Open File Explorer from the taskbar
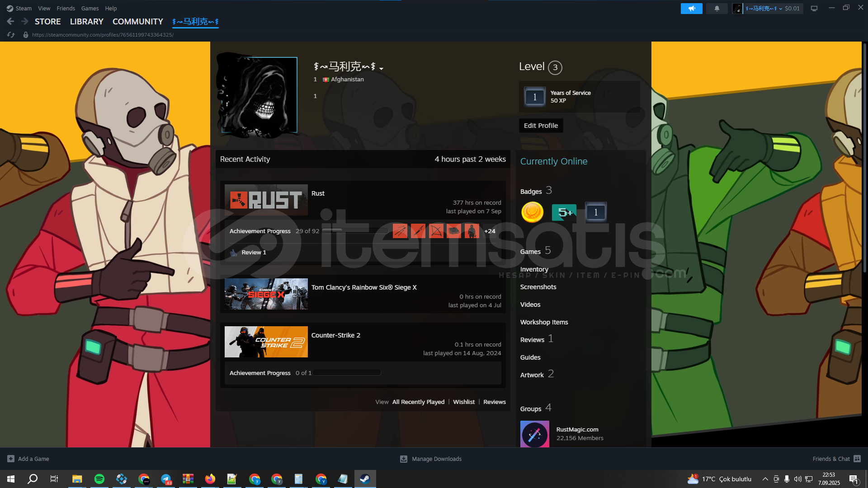868x488 pixels. [77, 479]
